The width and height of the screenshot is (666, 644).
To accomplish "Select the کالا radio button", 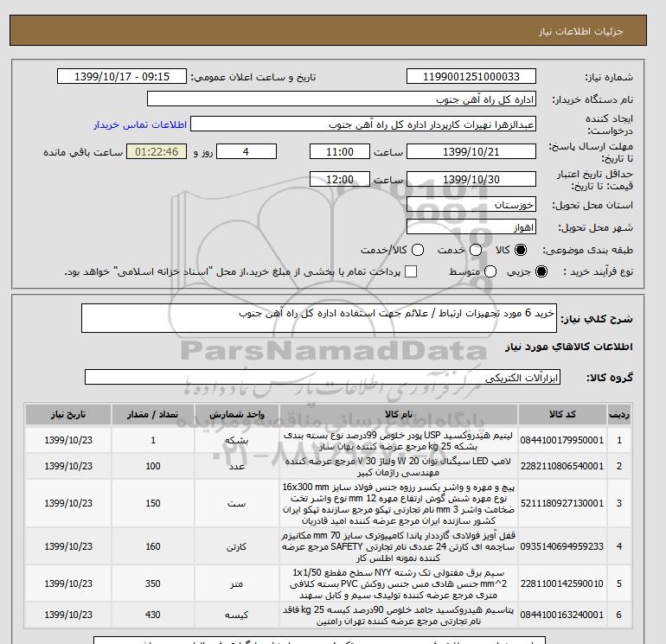I will coord(521,250).
